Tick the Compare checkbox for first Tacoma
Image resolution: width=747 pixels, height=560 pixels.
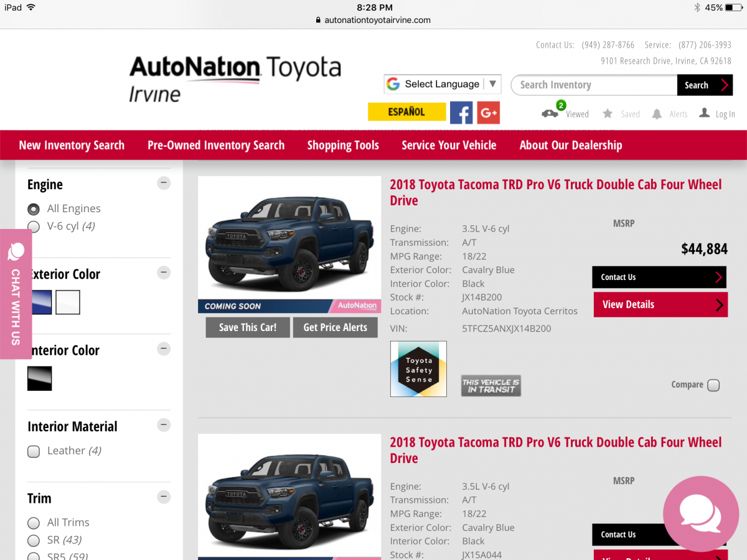pyautogui.click(x=713, y=385)
